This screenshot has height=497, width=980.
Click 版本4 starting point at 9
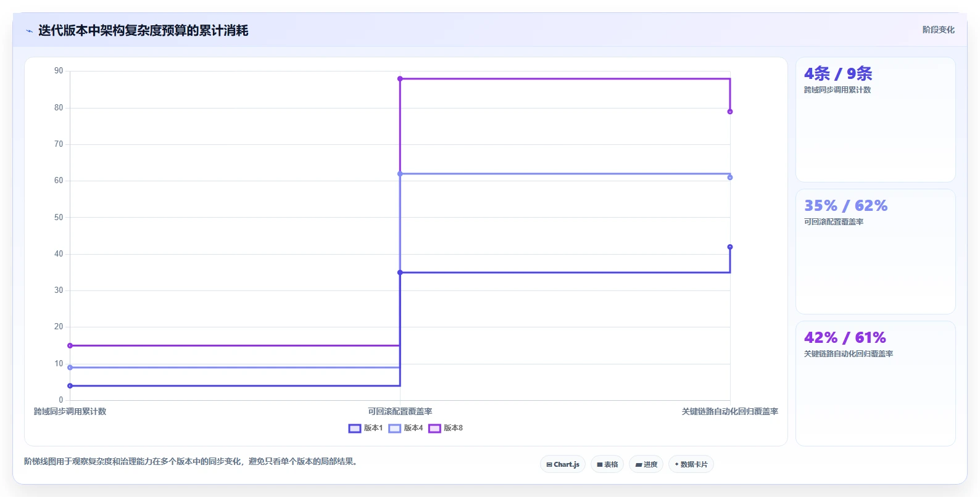pyautogui.click(x=70, y=368)
